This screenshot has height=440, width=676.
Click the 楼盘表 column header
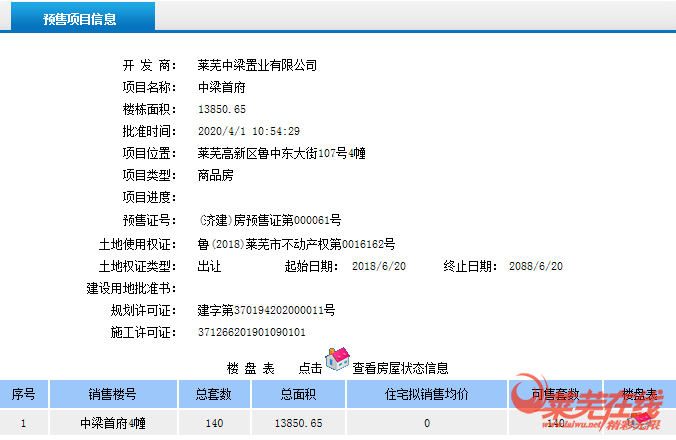click(640, 395)
